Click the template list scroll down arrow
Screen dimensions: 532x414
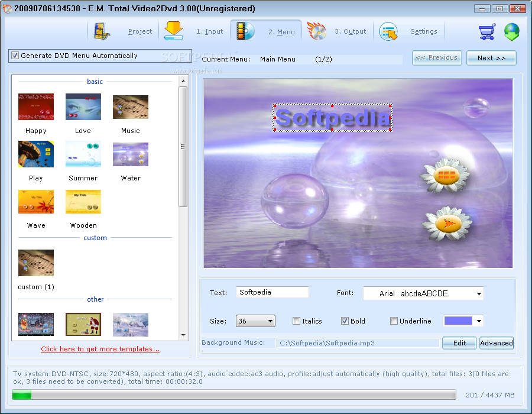[x=183, y=335]
